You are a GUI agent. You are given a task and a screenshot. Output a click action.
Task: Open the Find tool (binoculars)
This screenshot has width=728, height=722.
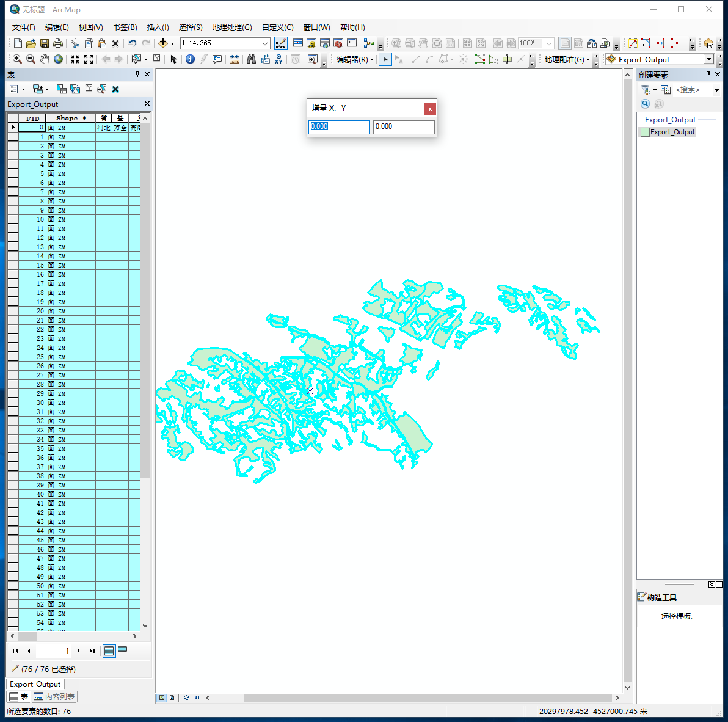pyautogui.click(x=251, y=59)
